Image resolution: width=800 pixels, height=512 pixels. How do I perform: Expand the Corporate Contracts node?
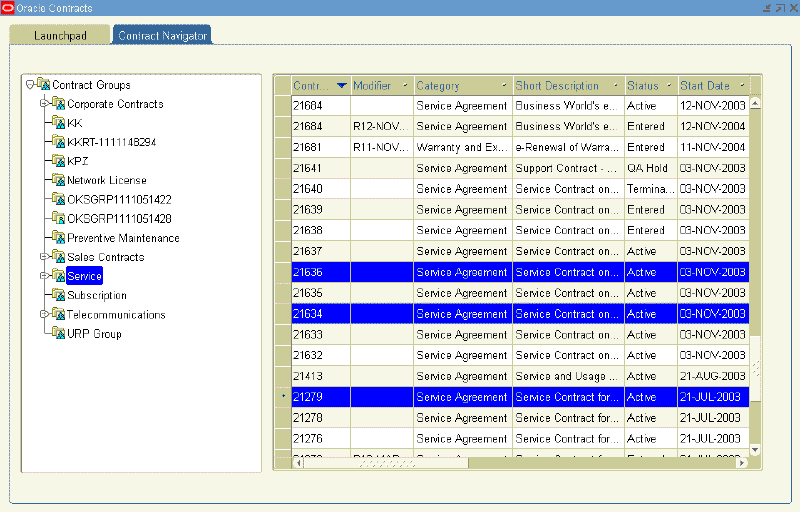44,104
